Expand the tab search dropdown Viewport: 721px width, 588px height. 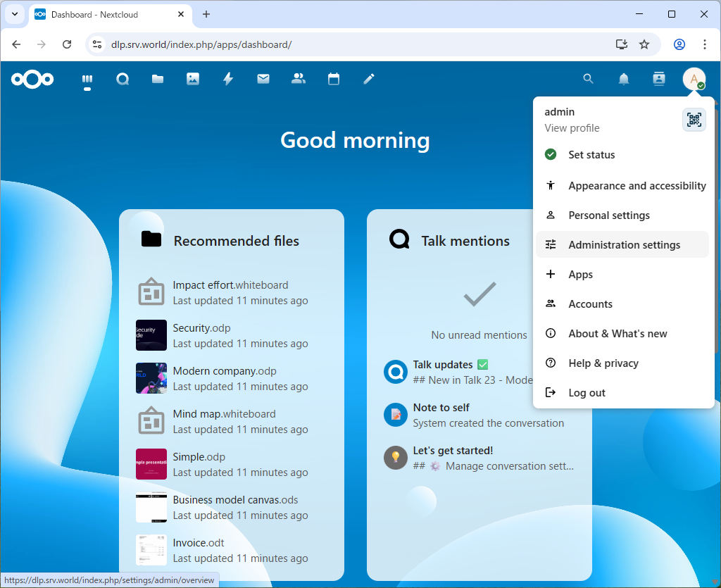15,14
